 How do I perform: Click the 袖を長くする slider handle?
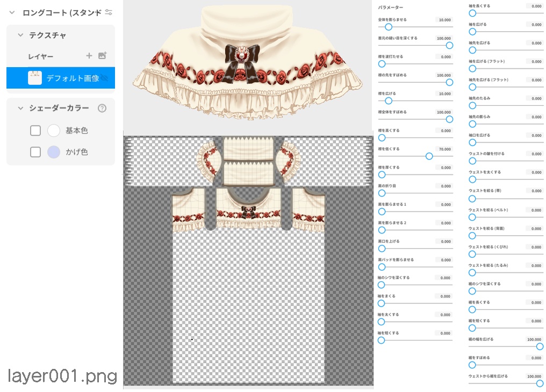pos(472,13)
